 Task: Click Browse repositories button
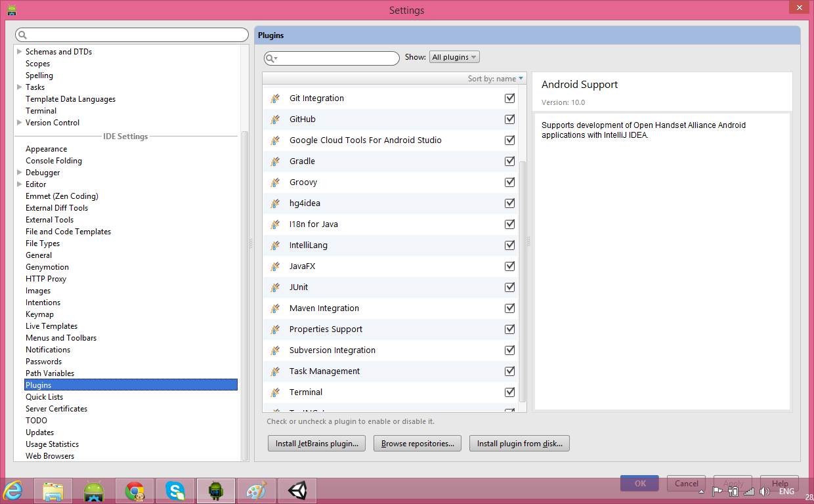[418, 444]
